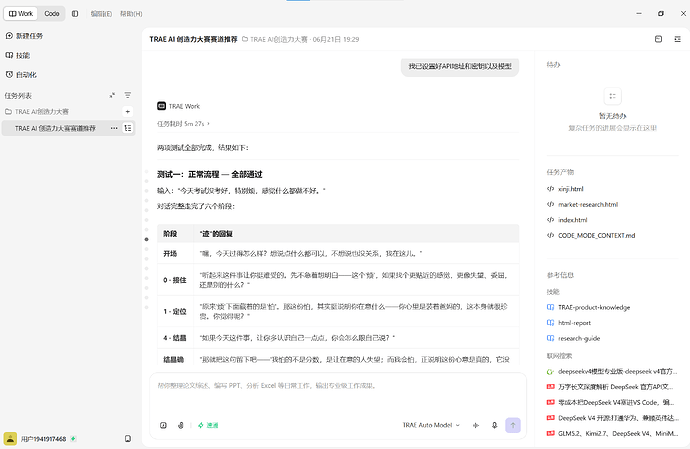This screenshot has height=449, width=690.
Task: Open the index.html artifact
Action: coord(572,220)
